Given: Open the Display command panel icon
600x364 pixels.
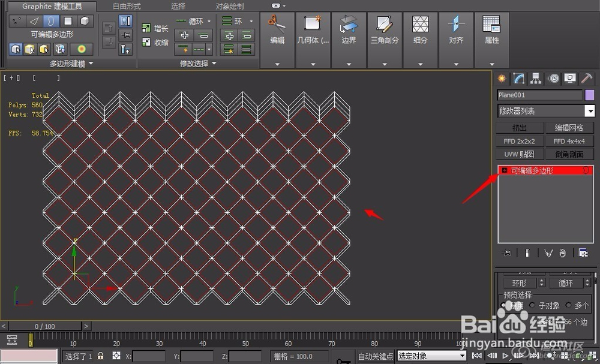Looking at the screenshot, I should pos(570,79).
